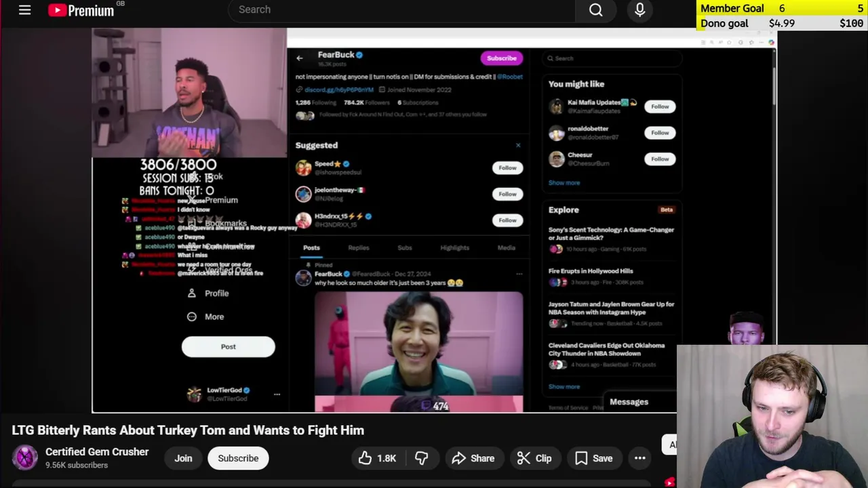Open pinned tweet three-dot options
Image resolution: width=868 pixels, height=488 pixels.
click(x=519, y=274)
